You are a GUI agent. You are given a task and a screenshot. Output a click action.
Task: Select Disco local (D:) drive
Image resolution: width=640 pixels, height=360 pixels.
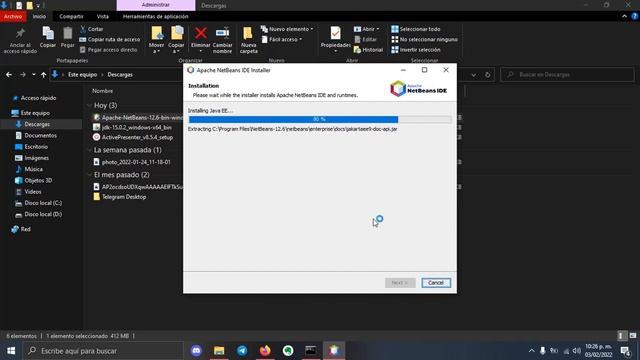(x=43, y=214)
